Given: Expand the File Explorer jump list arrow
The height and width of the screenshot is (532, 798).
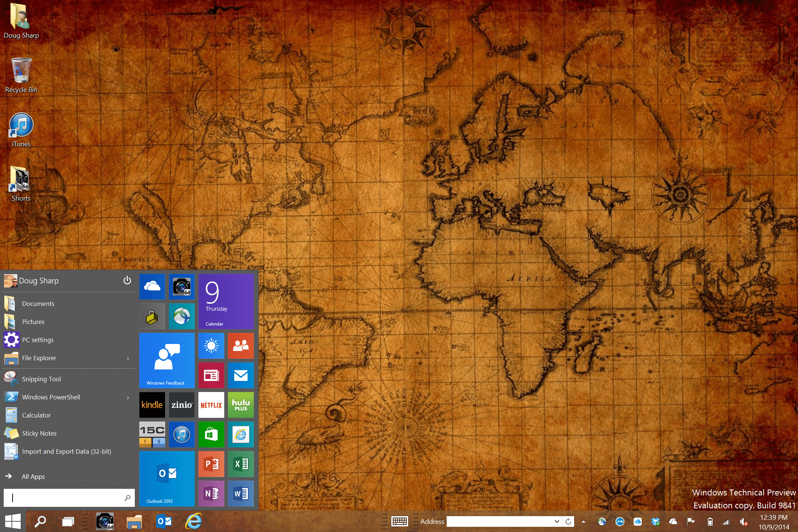Looking at the screenshot, I should pos(128,358).
